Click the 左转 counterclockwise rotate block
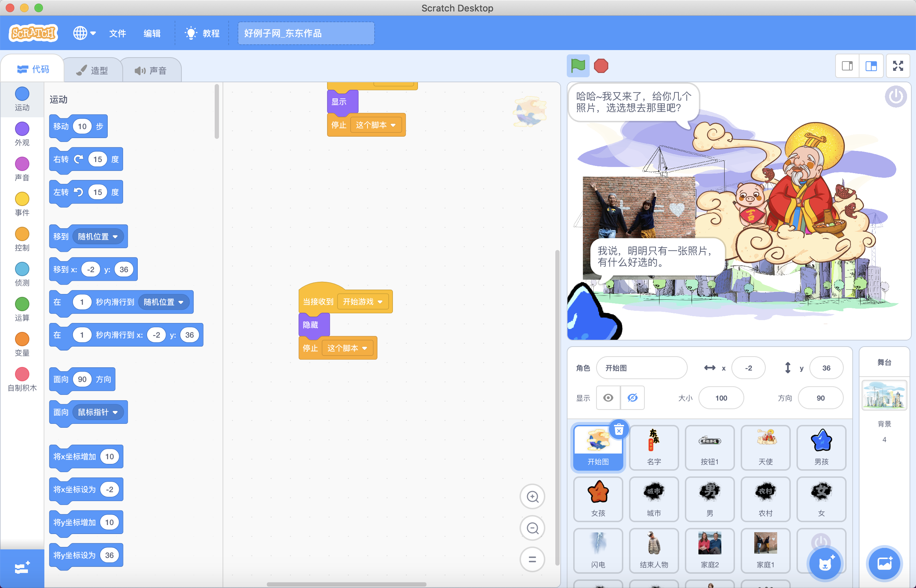 click(86, 192)
